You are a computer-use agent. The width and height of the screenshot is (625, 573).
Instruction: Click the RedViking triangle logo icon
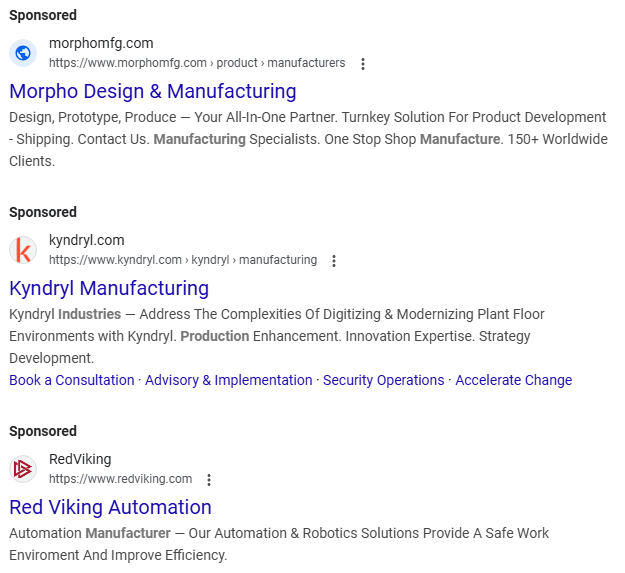[x=23, y=469]
